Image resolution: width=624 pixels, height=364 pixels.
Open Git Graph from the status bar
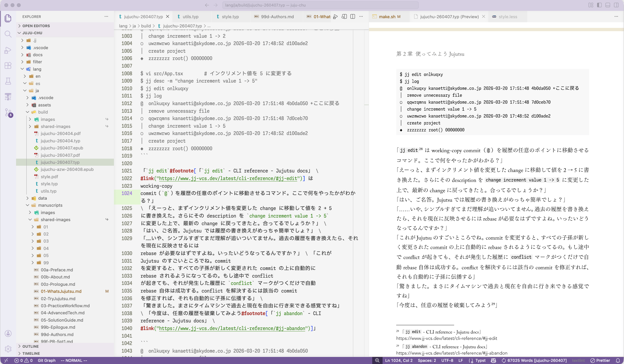(46, 360)
